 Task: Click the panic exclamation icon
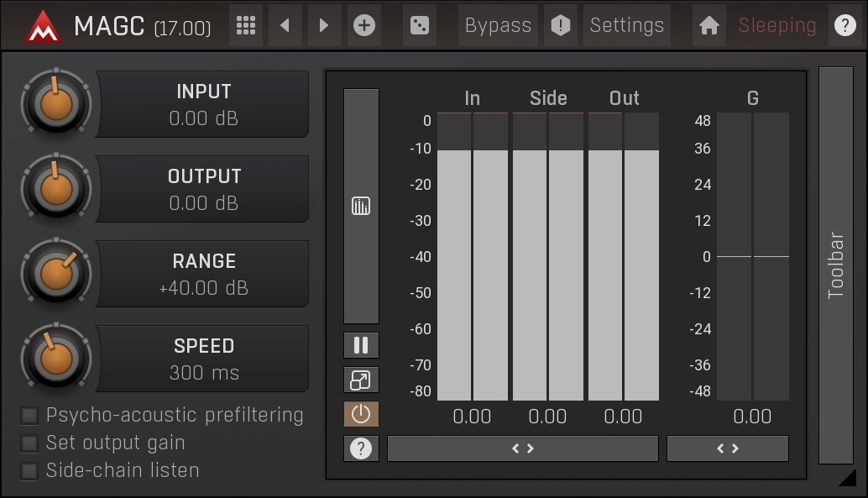coord(560,25)
